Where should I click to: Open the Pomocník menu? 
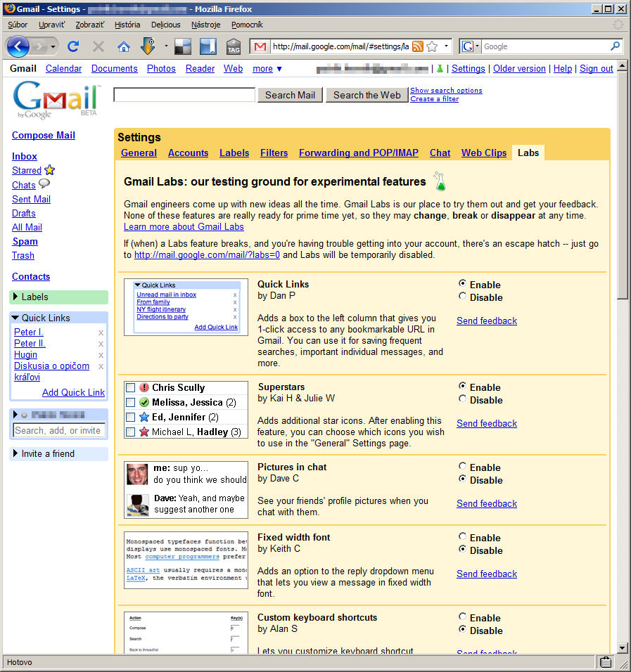[x=247, y=25]
